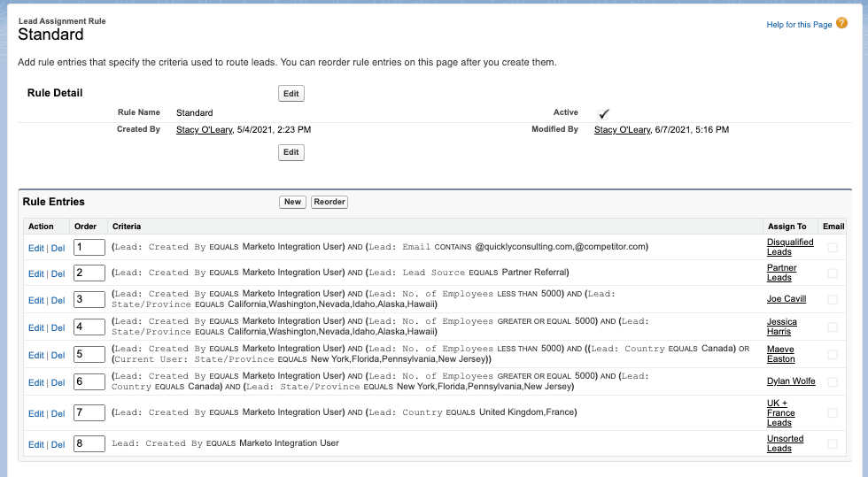The height and width of the screenshot is (477, 868).
Task: Edit rule entry 4
Action: tap(36, 327)
